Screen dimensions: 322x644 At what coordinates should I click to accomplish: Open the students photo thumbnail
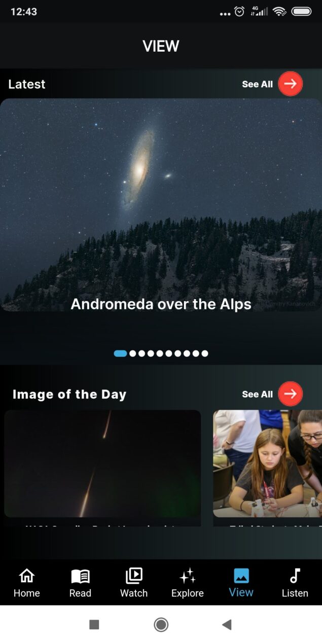click(x=267, y=463)
